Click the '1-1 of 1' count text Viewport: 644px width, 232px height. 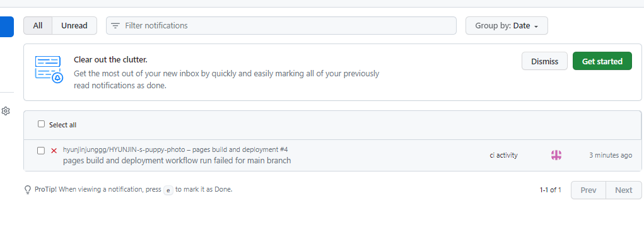551,190
